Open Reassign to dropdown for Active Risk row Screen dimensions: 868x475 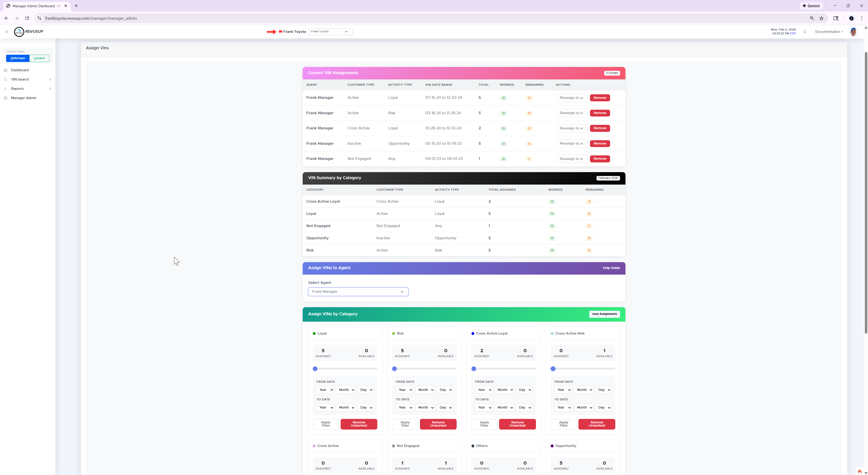[571, 113]
